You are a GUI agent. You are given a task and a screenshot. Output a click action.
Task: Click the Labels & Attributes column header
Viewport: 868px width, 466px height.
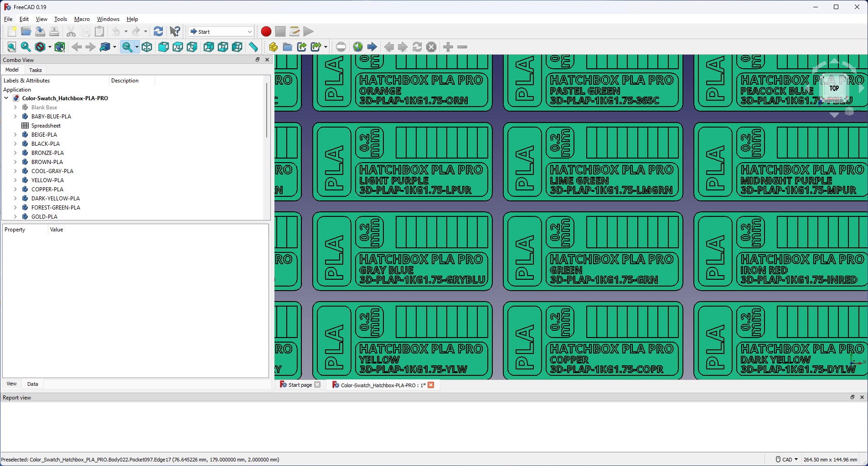[x=56, y=81]
